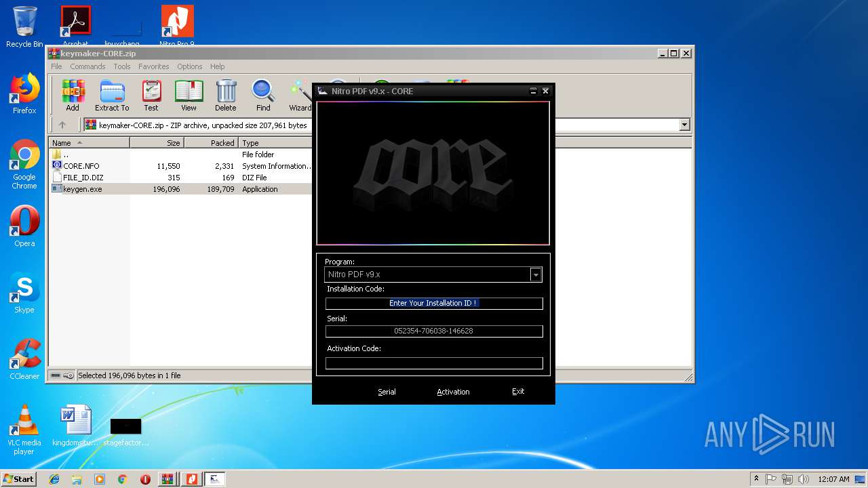Image resolution: width=868 pixels, height=488 pixels.
Task: Click the Action Center flag icon
Action: click(x=771, y=479)
